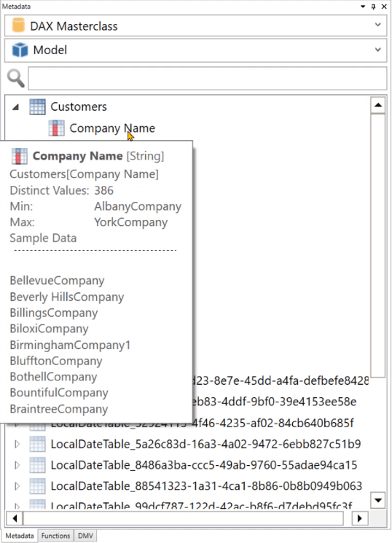
Task: Click the vertical scrollbar down arrow
Action: pos(378,501)
